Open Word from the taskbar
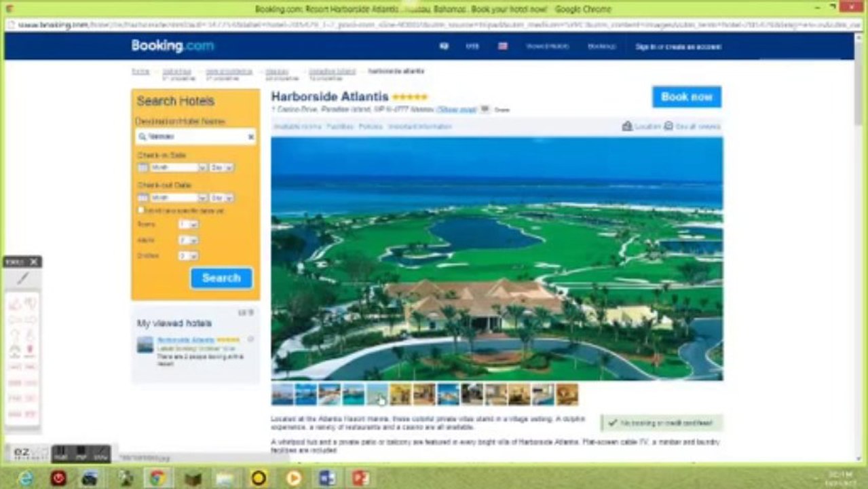This screenshot has height=489, width=868. [327, 478]
